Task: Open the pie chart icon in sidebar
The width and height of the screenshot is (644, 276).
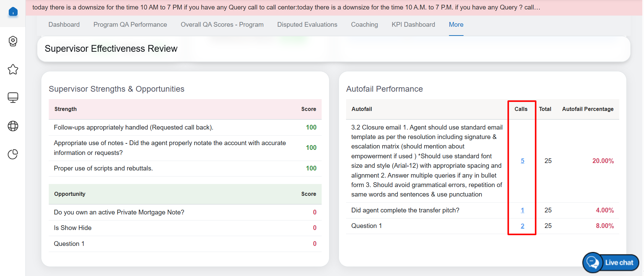Action: pos(13,154)
